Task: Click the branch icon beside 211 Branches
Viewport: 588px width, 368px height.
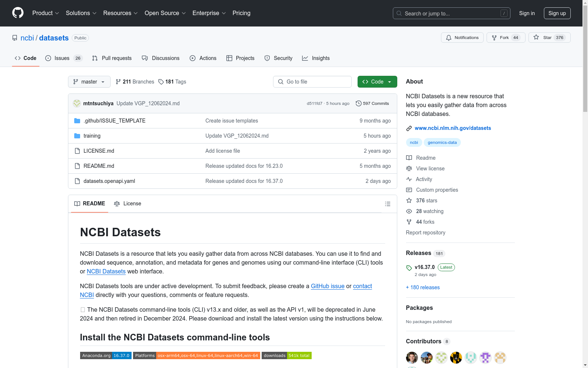Action: point(118,82)
